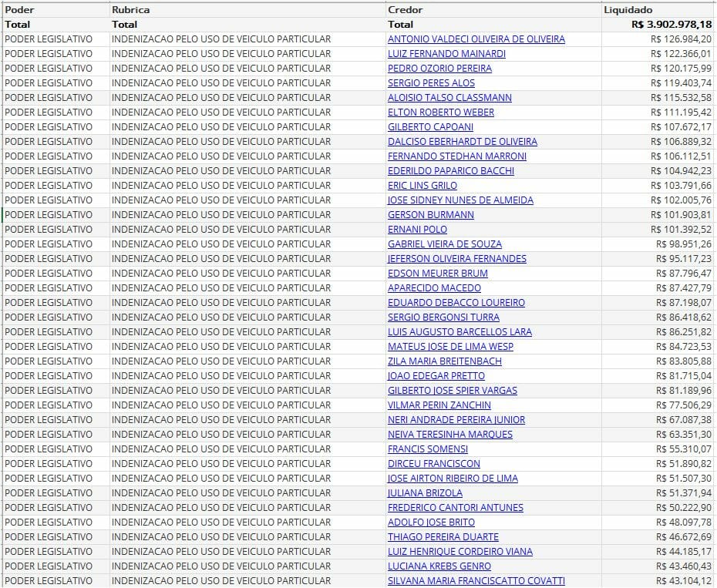Follow FREDERICO CANTORI ANTUNES link
This screenshot has width=717, height=588.
[x=456, y=508]
